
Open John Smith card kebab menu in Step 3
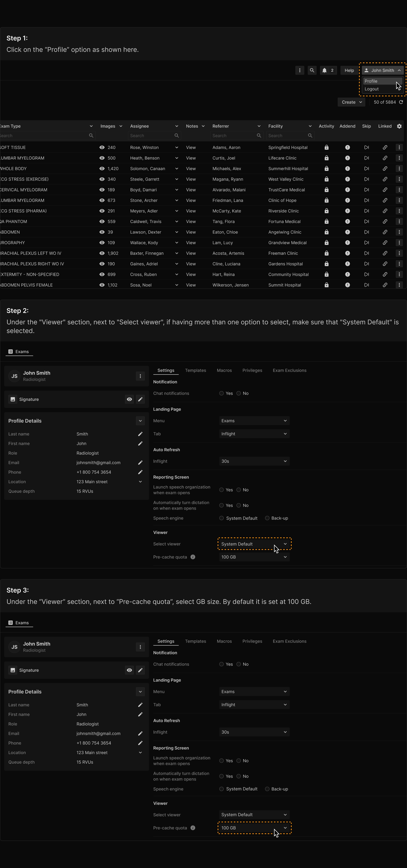pos(141,647)
